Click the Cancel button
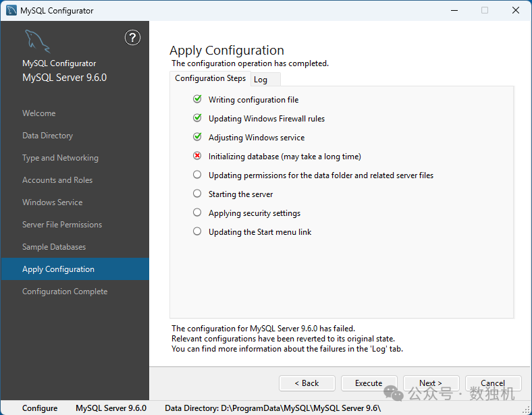This screenshot has height=415, width=532. click(493, 383)
